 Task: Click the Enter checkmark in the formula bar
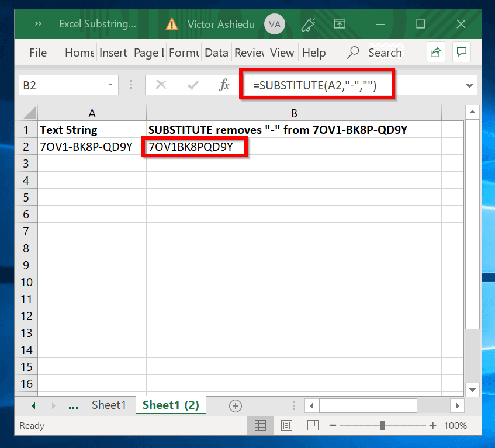tap(192, 85)
